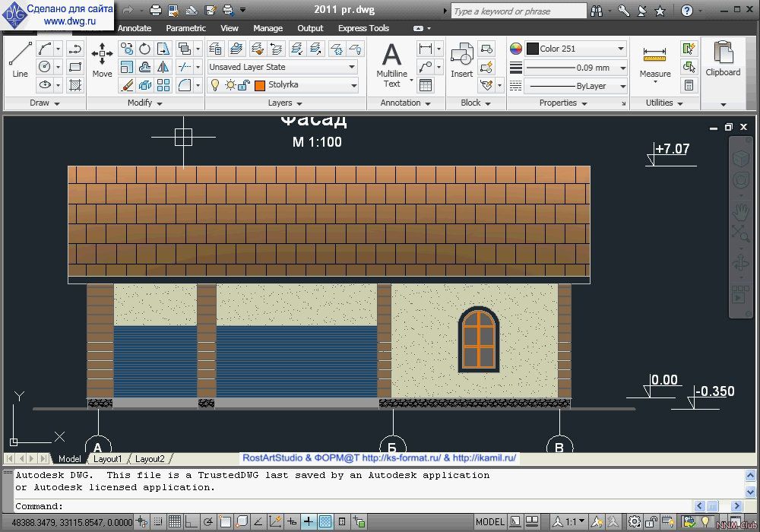This screenshot has height=532, width=760.
Task: Click the Insert block button
Action: (x=461, y=59)
